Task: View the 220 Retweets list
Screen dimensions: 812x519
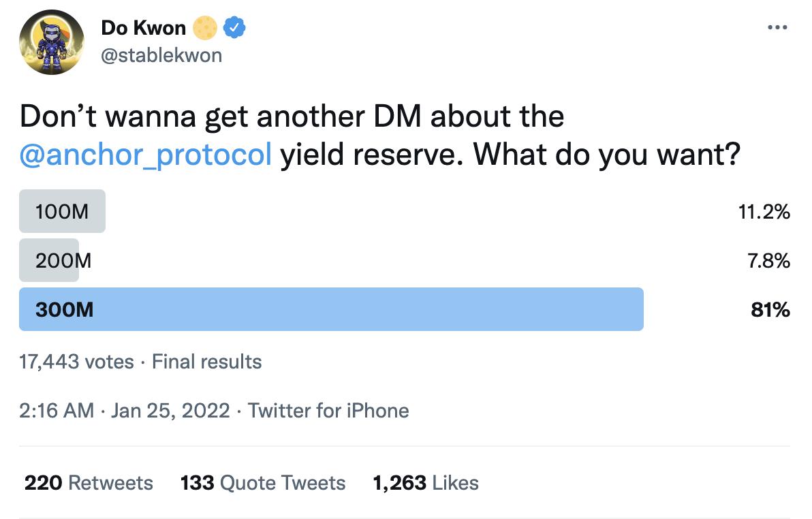Action: click(x=89, y=483)
